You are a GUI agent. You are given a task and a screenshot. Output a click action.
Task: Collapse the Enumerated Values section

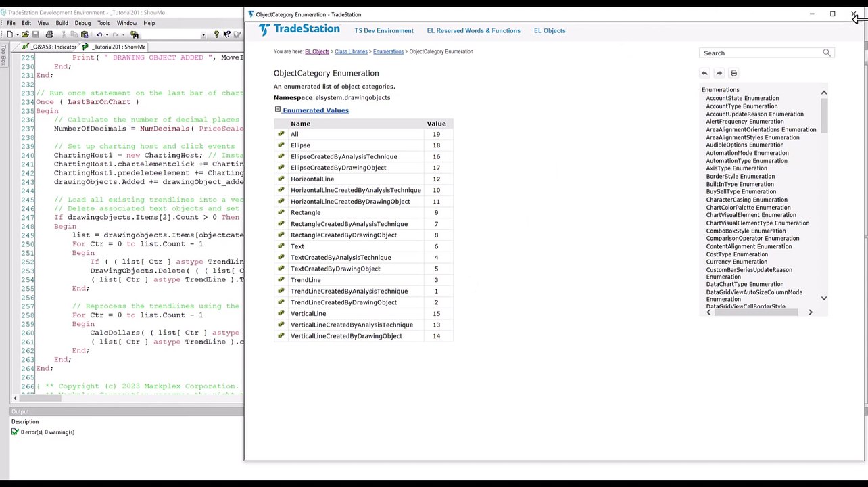(277, 110)
